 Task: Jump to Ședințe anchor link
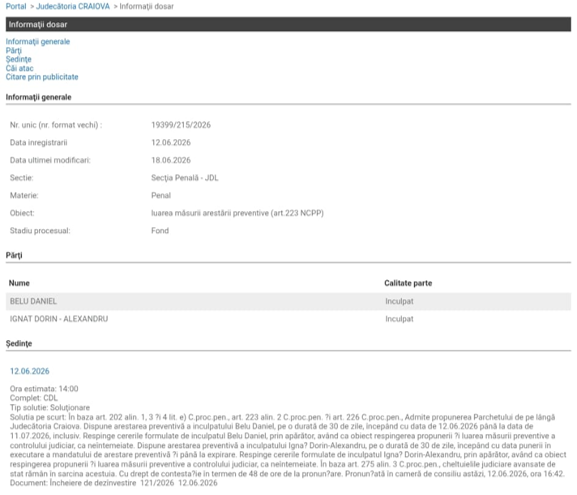click(18, 59)
